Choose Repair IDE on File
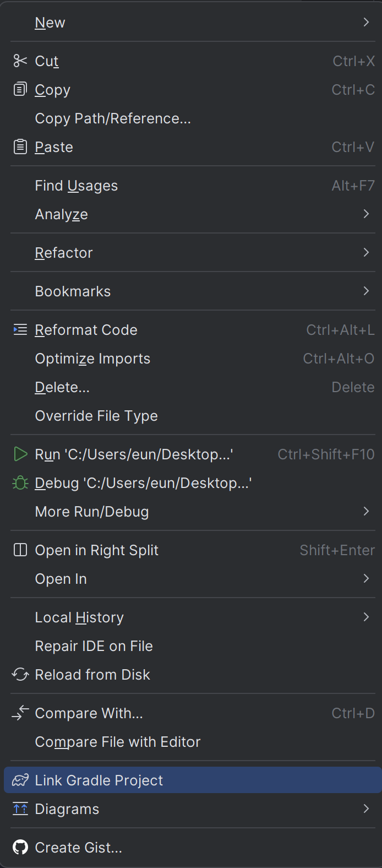 94,646
